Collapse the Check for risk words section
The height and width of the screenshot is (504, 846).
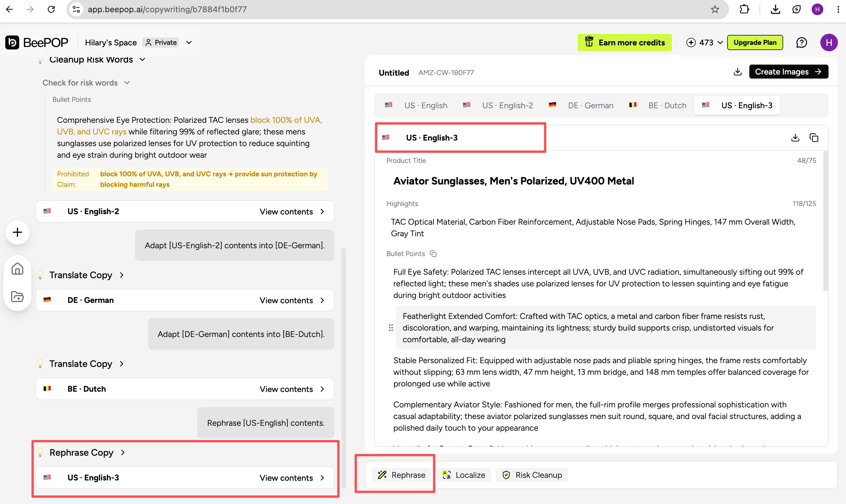click(127, 83)
